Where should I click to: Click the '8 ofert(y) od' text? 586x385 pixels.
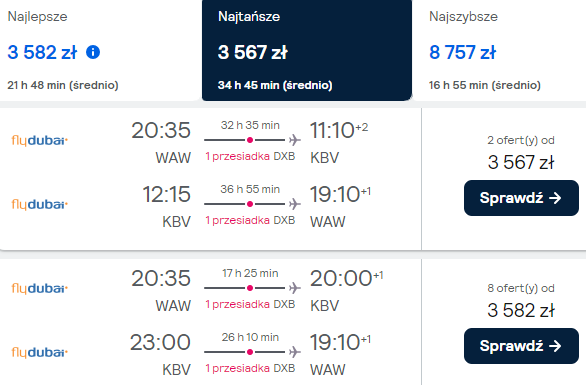tap(521, 288)
